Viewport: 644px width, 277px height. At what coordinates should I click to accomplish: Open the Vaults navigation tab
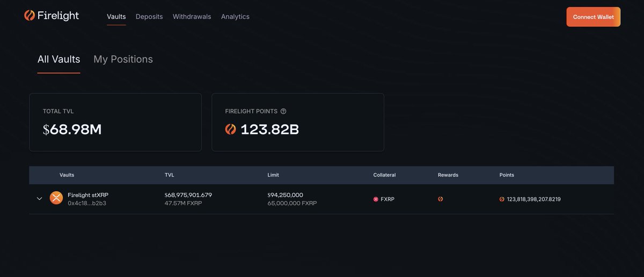pyautogui.click(x=116, y=17)
